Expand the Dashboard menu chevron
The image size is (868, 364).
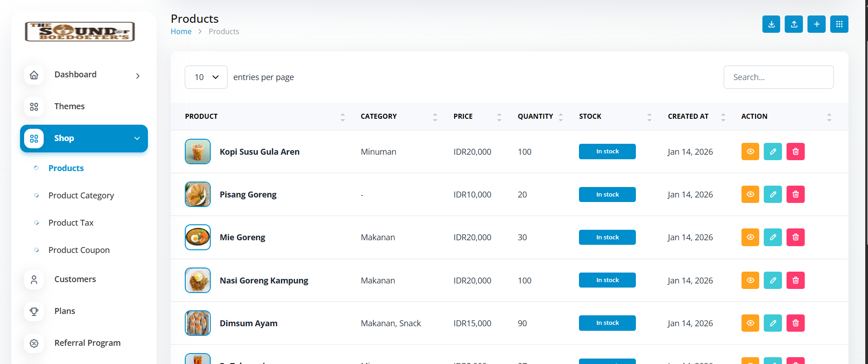pos(138,76)
